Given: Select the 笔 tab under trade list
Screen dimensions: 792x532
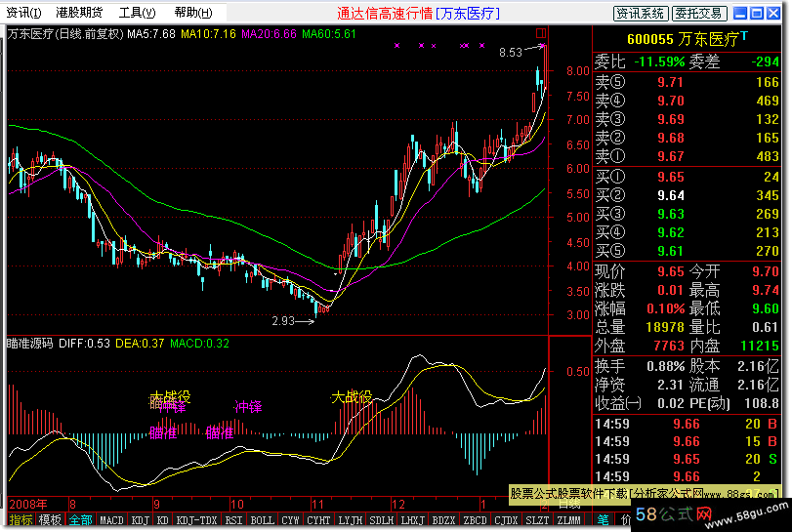Looking at the screenshot, I should [x=604, y=519].
